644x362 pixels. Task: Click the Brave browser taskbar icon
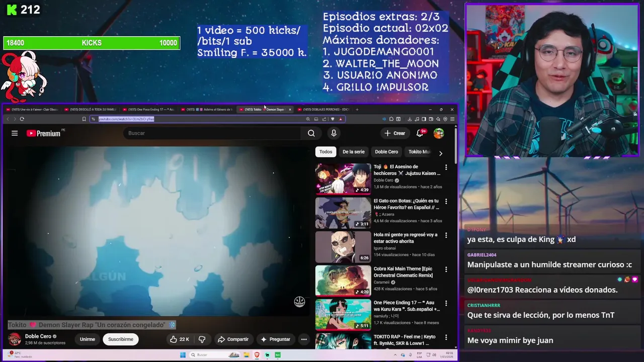click(x=257, y=355)
